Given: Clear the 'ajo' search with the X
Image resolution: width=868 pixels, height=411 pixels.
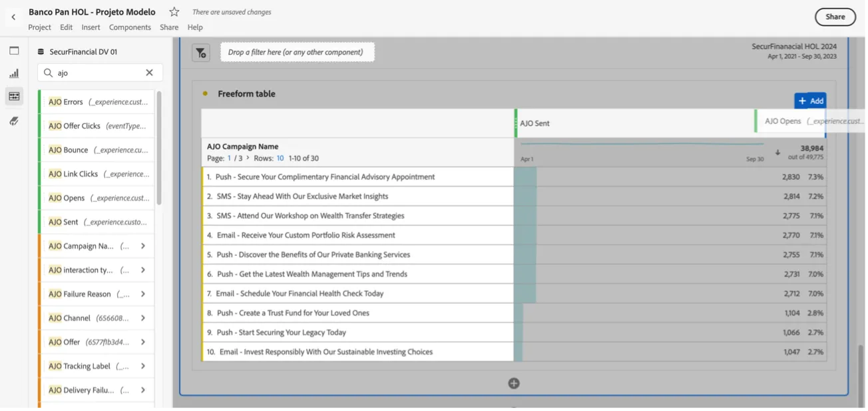Looking at the screenshot, I should [149, 73].
